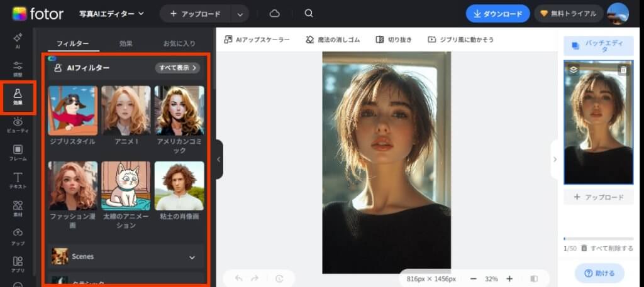
Task: Click the 1/50 storage progress bar
Action: point(599,239)
